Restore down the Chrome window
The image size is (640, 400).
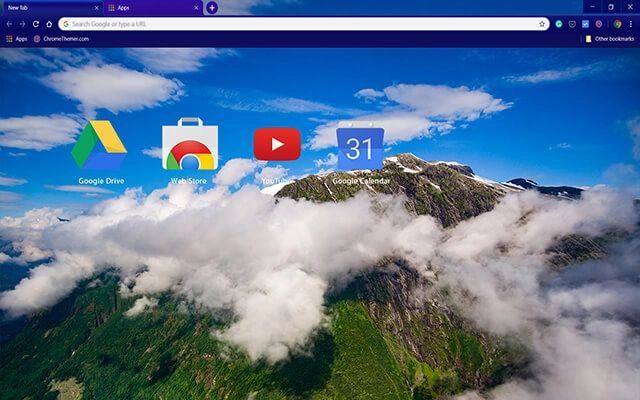(611, 7)
